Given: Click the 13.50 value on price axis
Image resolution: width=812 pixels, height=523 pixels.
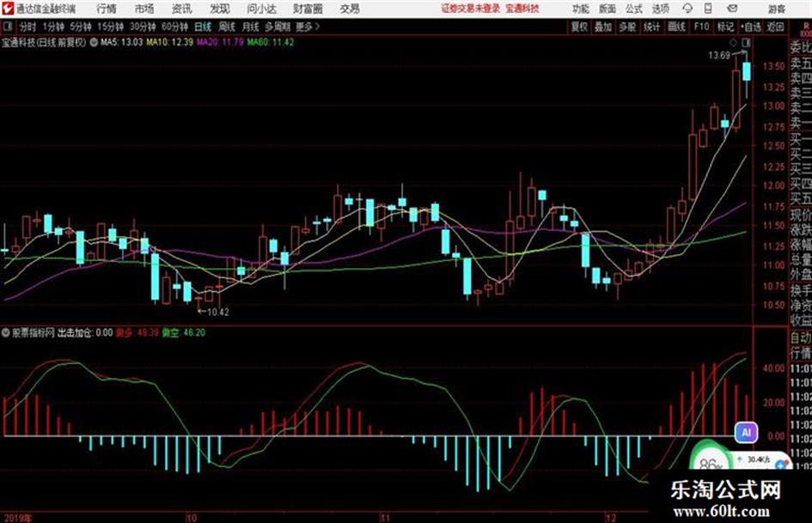Looking at the screenshot, I should coord(773,66).
